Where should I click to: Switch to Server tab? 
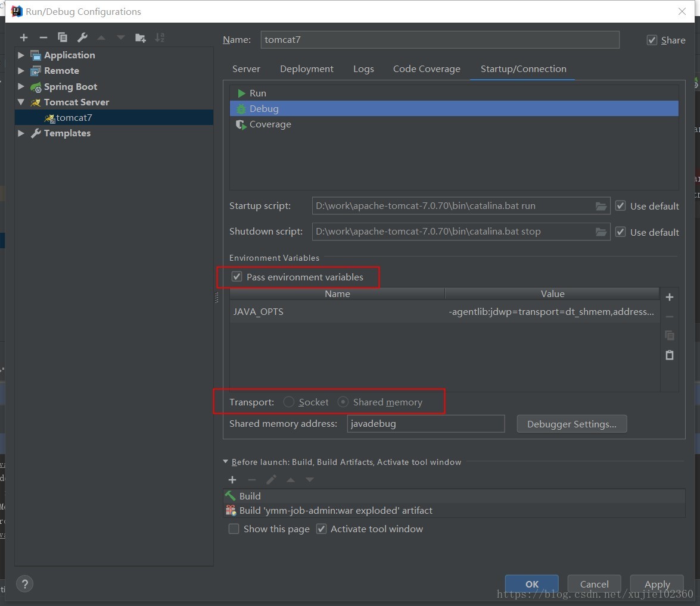[246, 68]
